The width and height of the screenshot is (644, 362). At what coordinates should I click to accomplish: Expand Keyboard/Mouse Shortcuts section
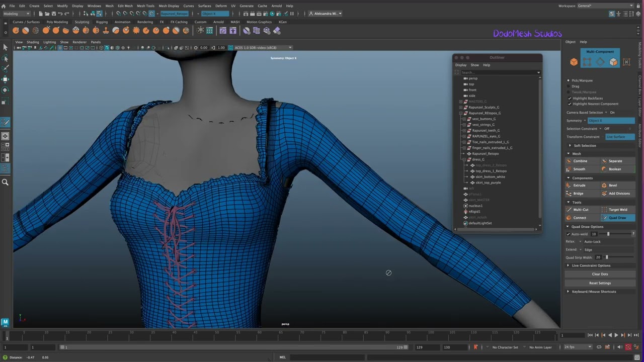569,292
